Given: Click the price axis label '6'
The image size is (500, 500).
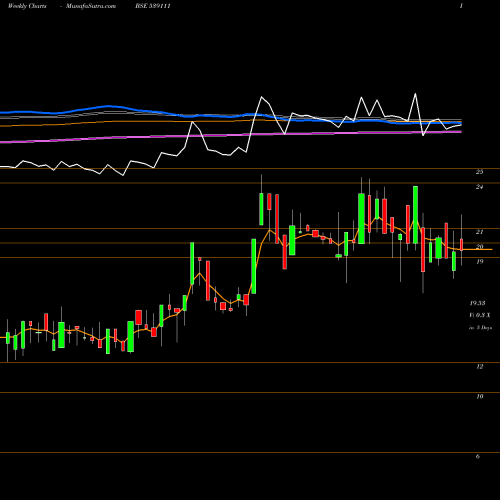Looking at the screenshot, I should [x=478, y=457].
